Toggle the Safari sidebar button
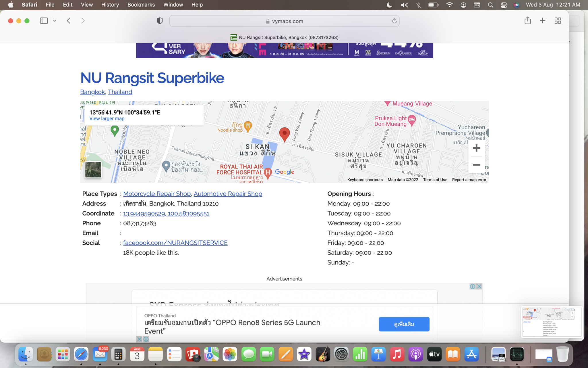The width and height of the screenshot is (588, 368). 44,21
